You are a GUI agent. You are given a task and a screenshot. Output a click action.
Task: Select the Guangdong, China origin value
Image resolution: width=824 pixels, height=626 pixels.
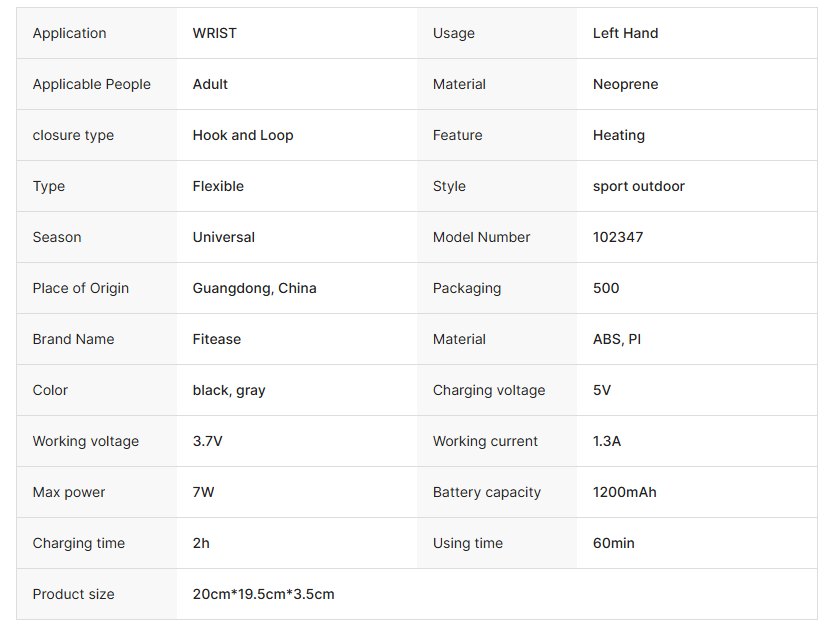254,288
